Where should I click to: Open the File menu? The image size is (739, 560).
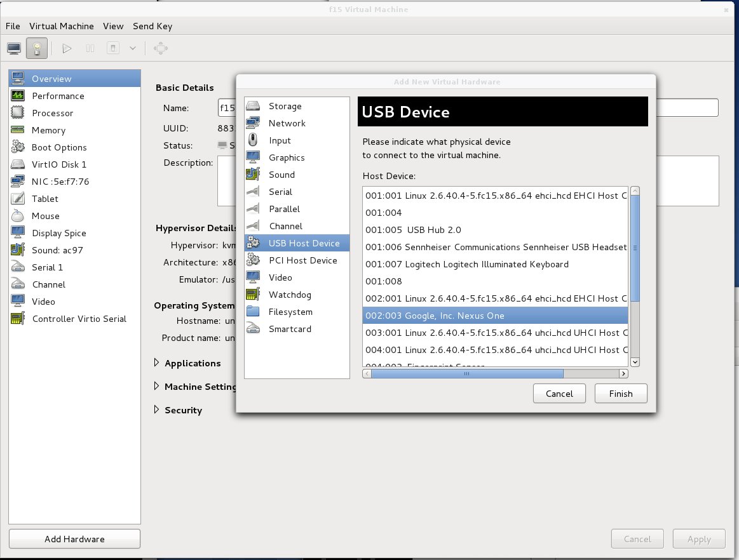tap(13, 27)
